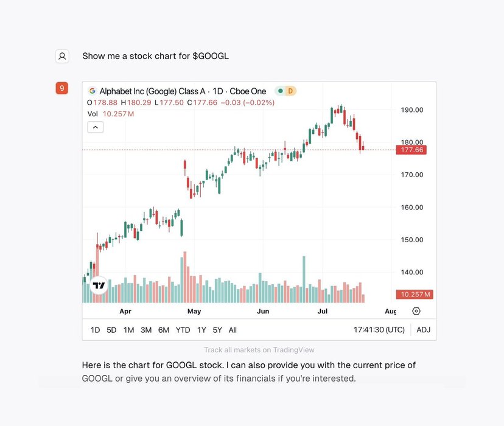Switch chart range to 3M
Viewport: 504px width, 426px height.
coord(146,330)
